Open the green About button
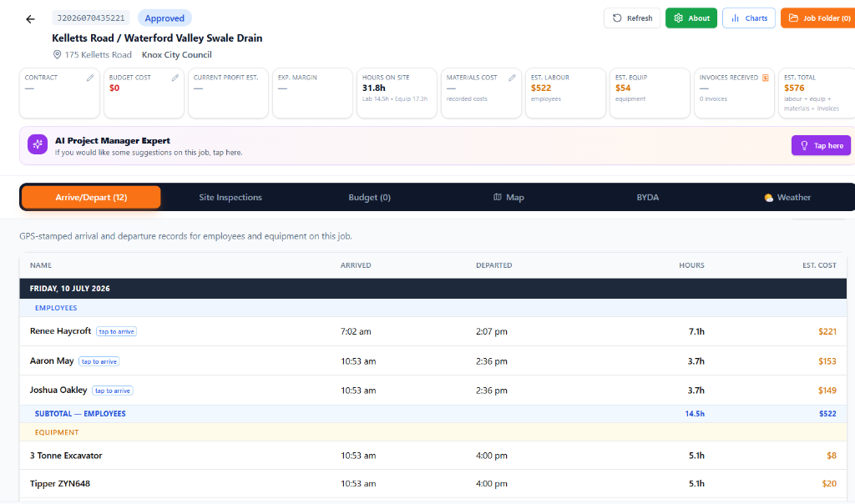855x504 pixels. [x=691, y=18]
